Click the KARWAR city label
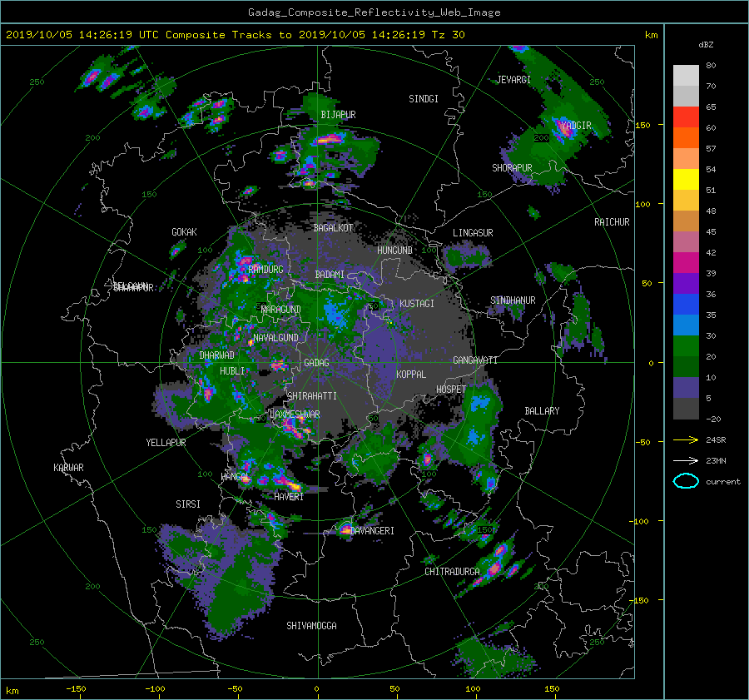Viewport: 749px width, 700px height. coord(68,467)
